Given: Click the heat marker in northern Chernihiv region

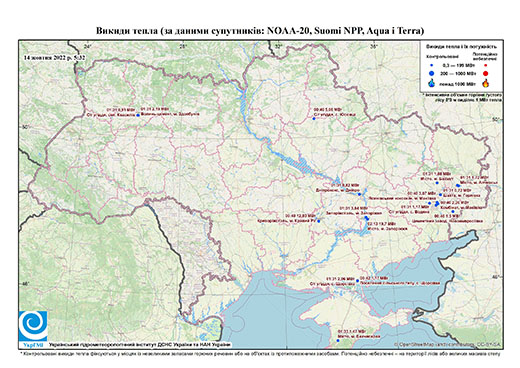Looking at the screenshot, I should (x=314, y=118).
